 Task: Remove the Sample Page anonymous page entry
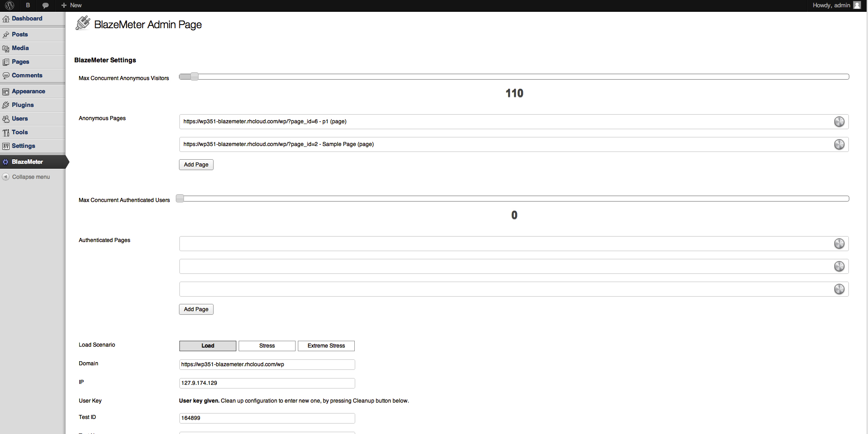tap(839, 144)
